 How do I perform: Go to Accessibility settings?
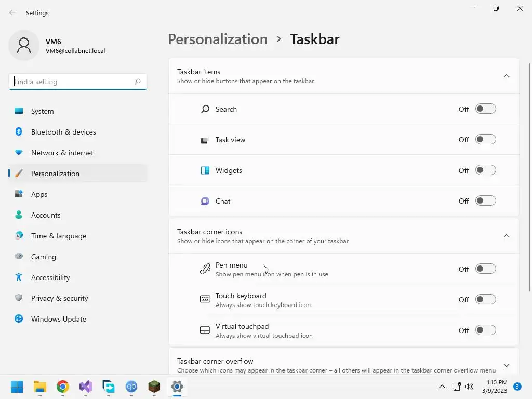pos(78,277)
